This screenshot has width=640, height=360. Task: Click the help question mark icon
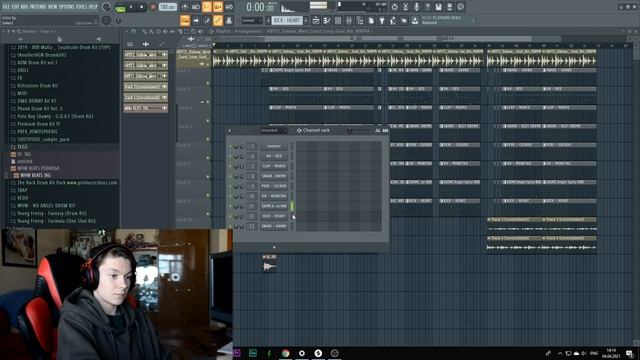(427, 7)
